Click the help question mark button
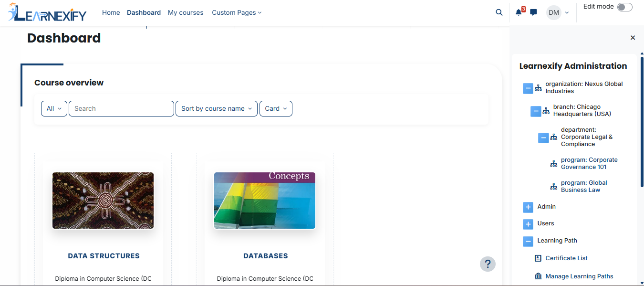This screenshot has width=644, height=286. (488, 264)
